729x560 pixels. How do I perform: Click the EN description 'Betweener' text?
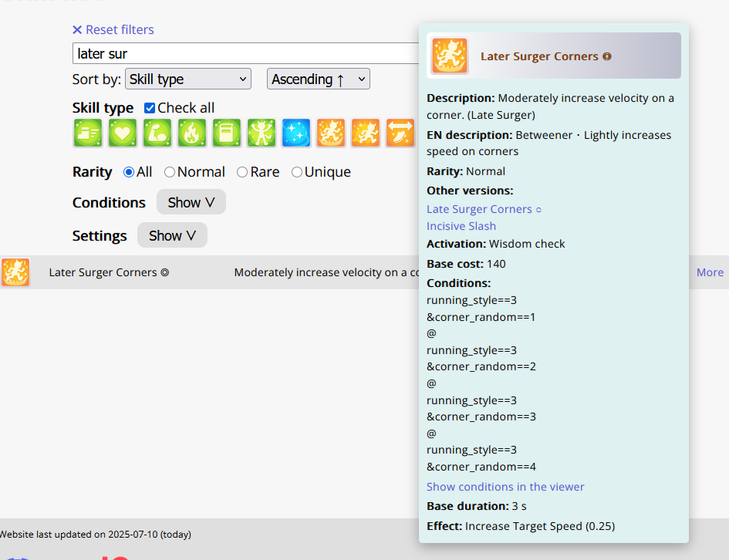pyautogui.click(x=544, y=135)
